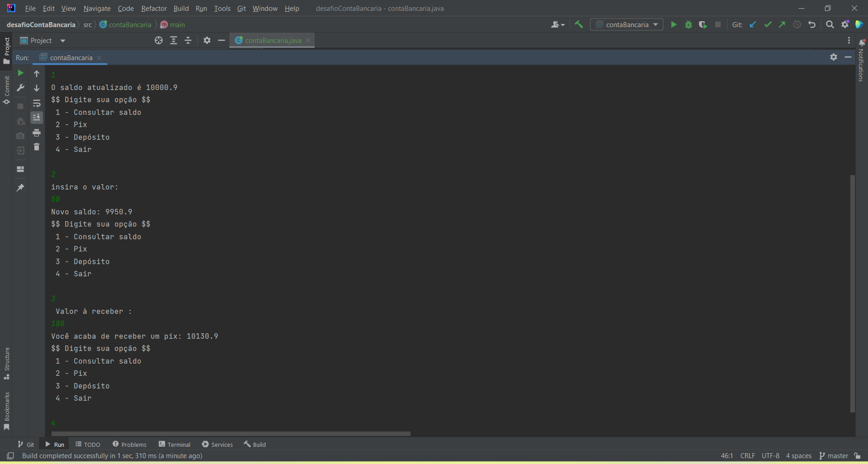This screenshot has width=868, height=464.
Task: Click the Exit icon in Run panel
Action: (x=20, y=151)
